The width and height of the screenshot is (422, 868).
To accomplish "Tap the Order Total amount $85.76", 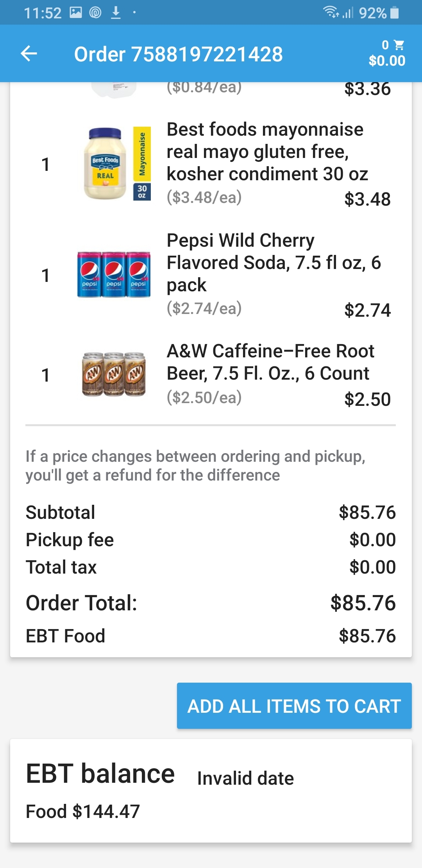I will (363, 603).
